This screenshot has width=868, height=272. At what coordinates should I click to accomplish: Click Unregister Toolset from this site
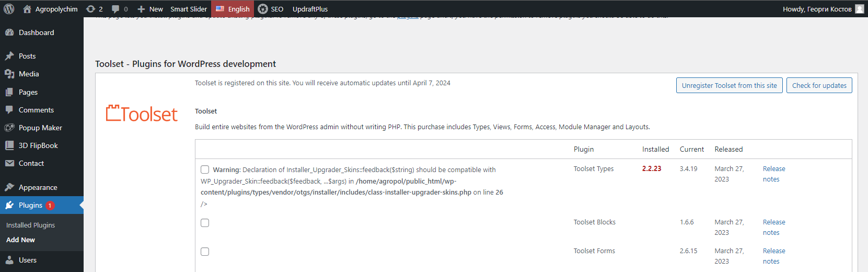729,85
